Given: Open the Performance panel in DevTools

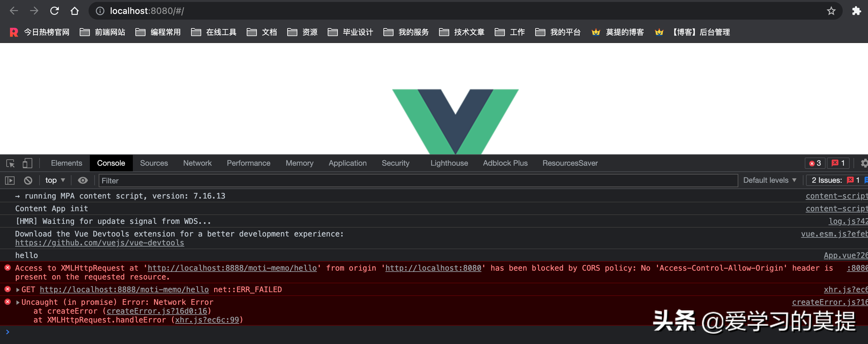Looking at the screenshot, I should click(x=249, y=163).
